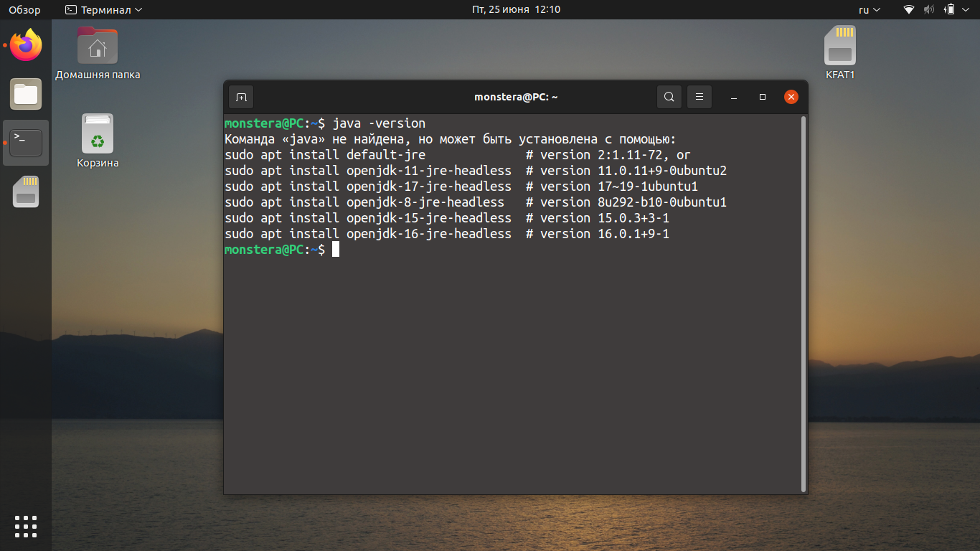The height and width of the screenshot is (551, 980).
Task: Open the system menu arrow at top right
Action: [x=966, y=10]
